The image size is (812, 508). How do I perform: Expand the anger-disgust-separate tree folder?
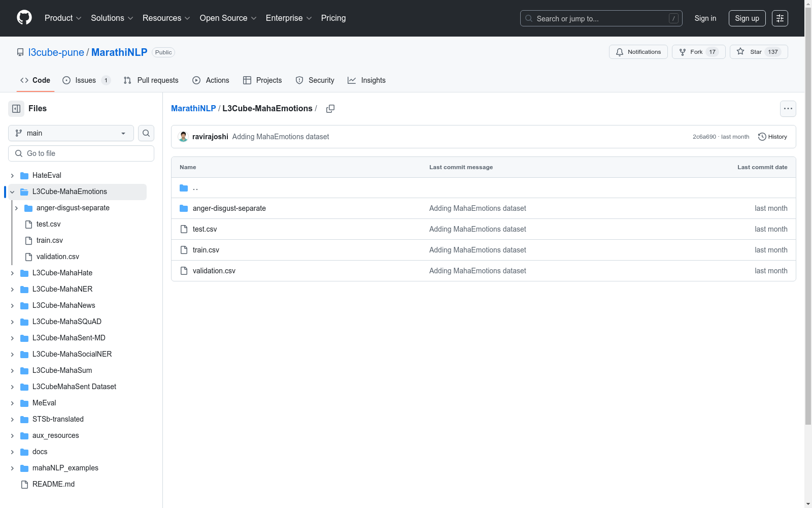pos(16,208)
